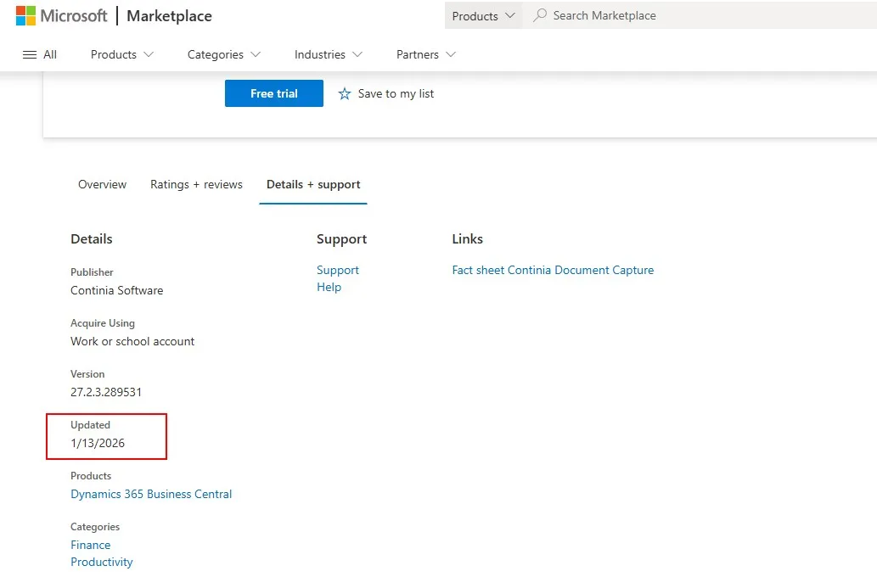The height and width of the screenshot is (588, 877).
Task: Click the Details heading
Action: [92, 238]
